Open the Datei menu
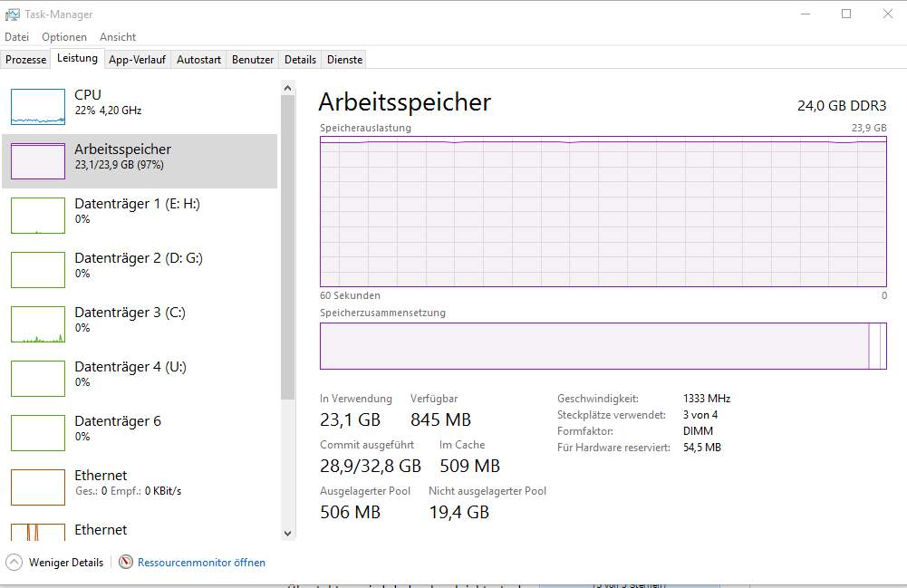Viewport: 907px width, 588px height. pyautogui.click(x=17, y=37)
